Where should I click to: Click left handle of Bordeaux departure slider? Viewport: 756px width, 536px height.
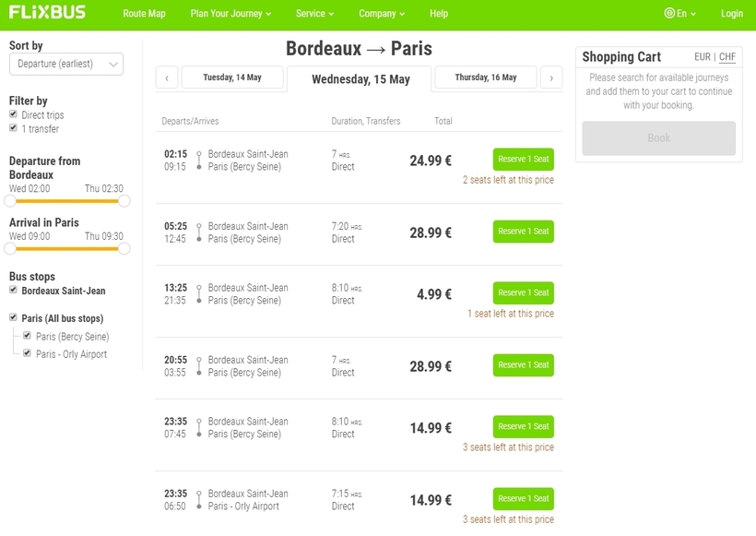tap(10, 200)
